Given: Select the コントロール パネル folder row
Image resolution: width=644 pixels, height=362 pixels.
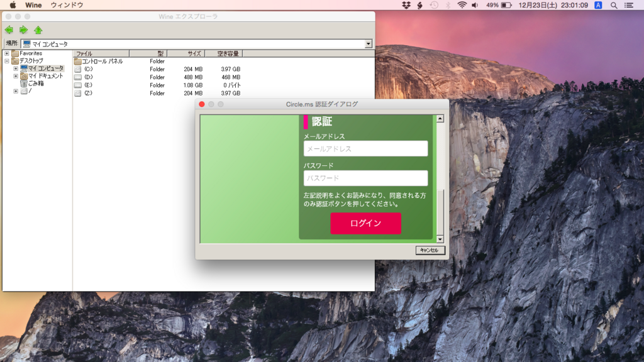Looking at the screenshot, I should [x=99, y=61].
